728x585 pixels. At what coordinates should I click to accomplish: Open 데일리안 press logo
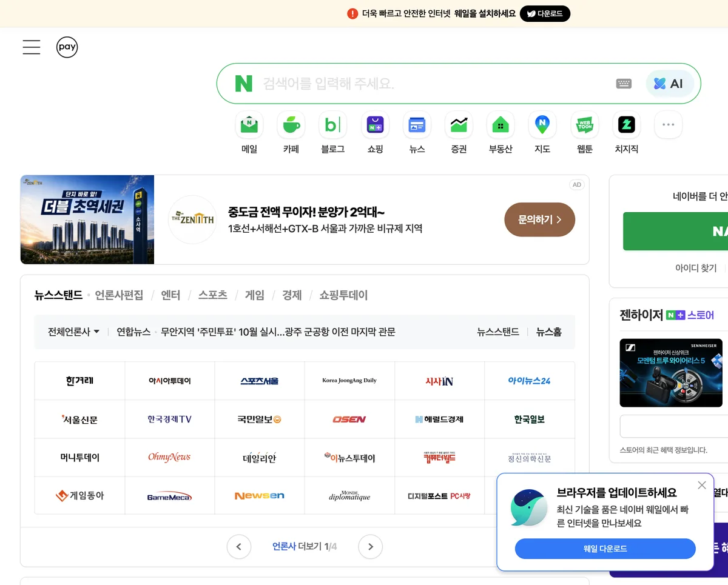pyautogui.click(x=260, y=458)
